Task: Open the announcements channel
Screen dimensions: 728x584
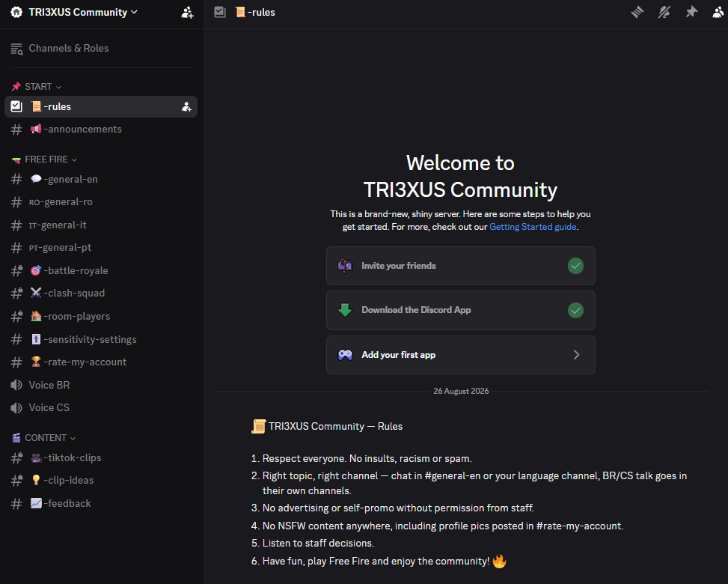Action: [101, 130]
